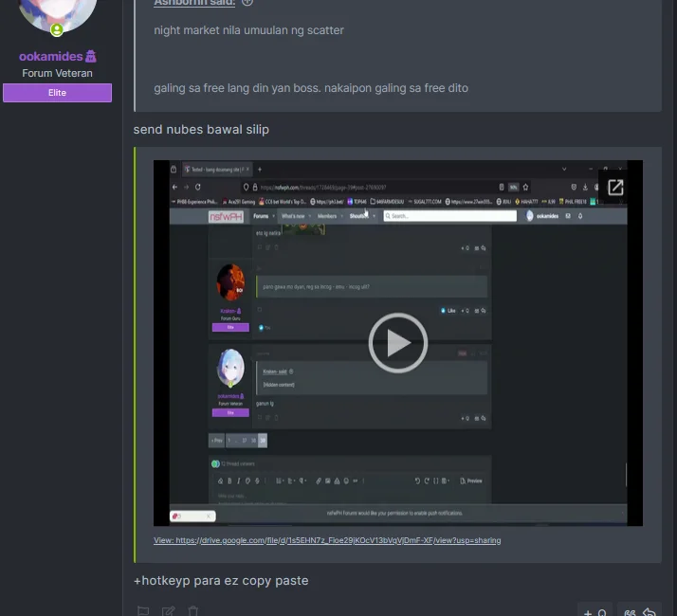Edit this post using the pencil icon
Viewport: 677px width, 616px height.
[168, 610]
